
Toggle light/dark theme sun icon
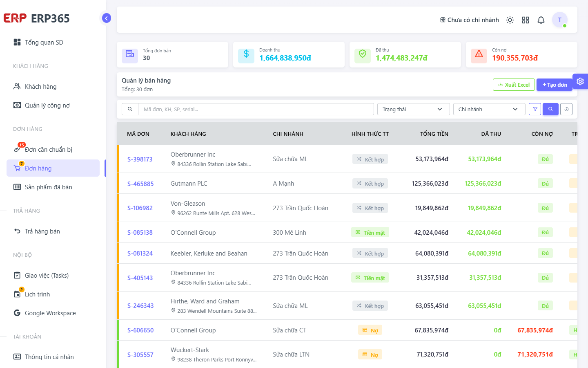[510, 20]
